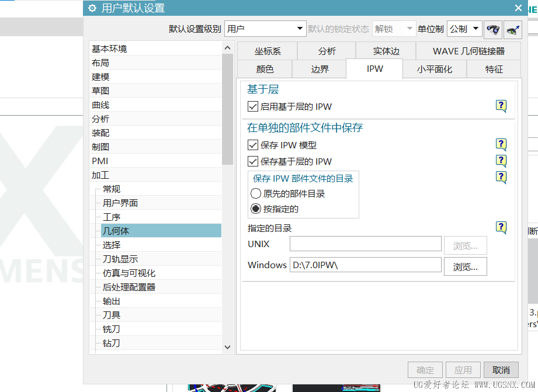Image resolution: width=538 pixels, height=392 pixels.
Task: Switch to the 坐标系 tab
Action: [x=268, y=51]
